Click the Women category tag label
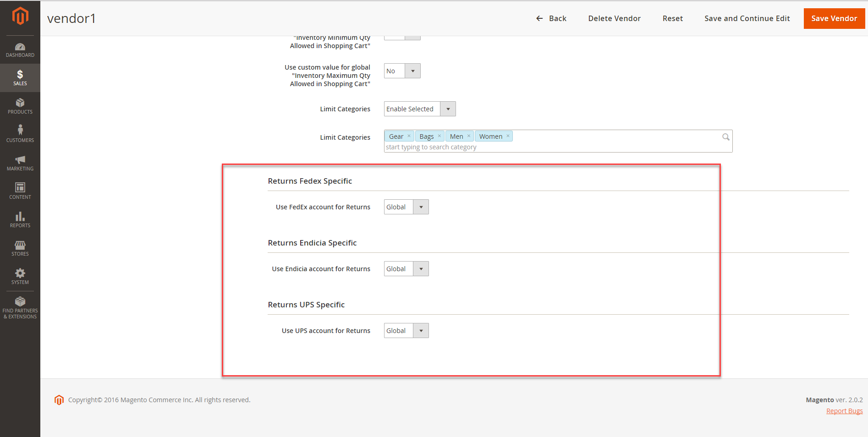This screenshot has height=437, width=868. point(491,137)
